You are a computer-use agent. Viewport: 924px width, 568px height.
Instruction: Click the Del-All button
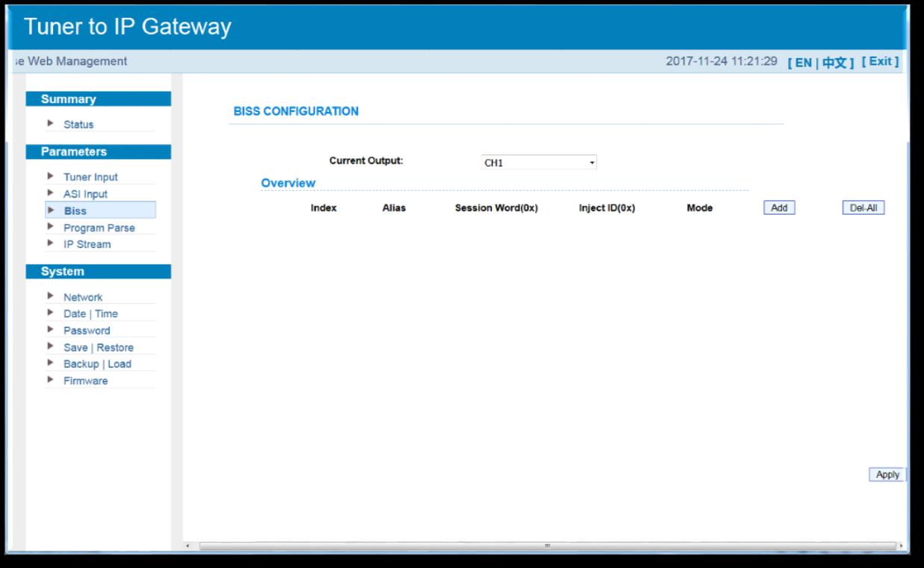point(863,208)
